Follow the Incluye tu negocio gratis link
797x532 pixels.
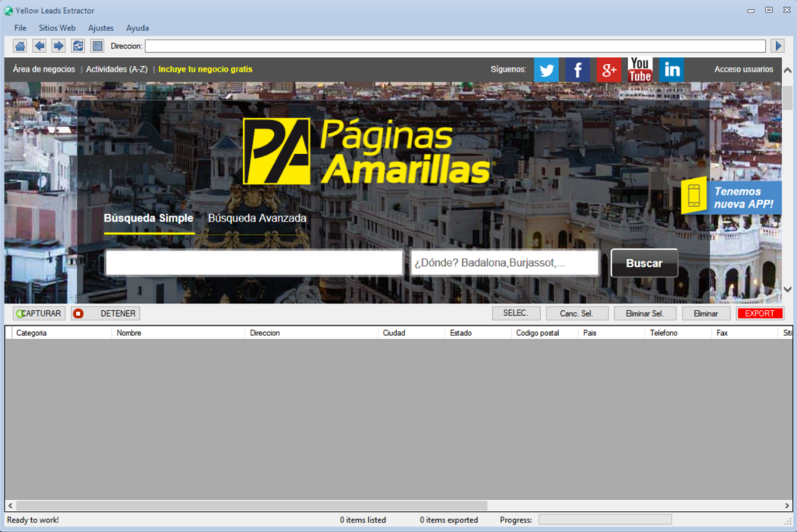coord(205,69)
